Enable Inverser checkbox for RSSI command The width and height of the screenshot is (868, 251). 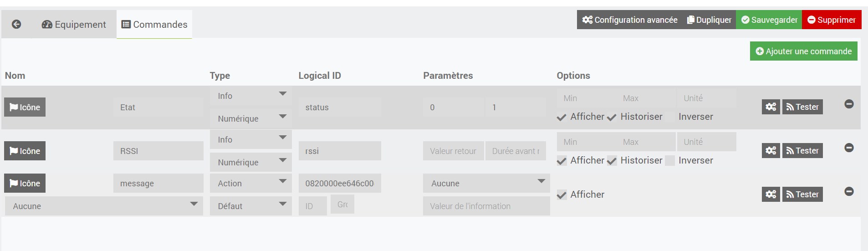670,161
